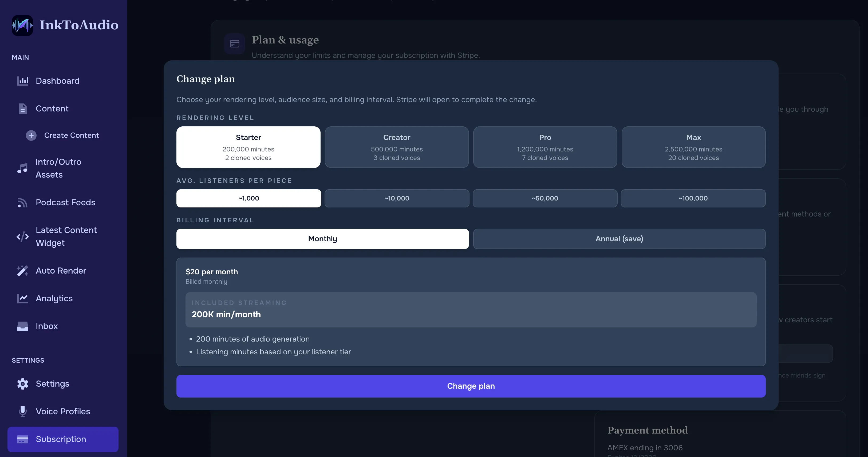Select the Starter rendering level
This screenshot has width=868, height=457.
(248, 147)
